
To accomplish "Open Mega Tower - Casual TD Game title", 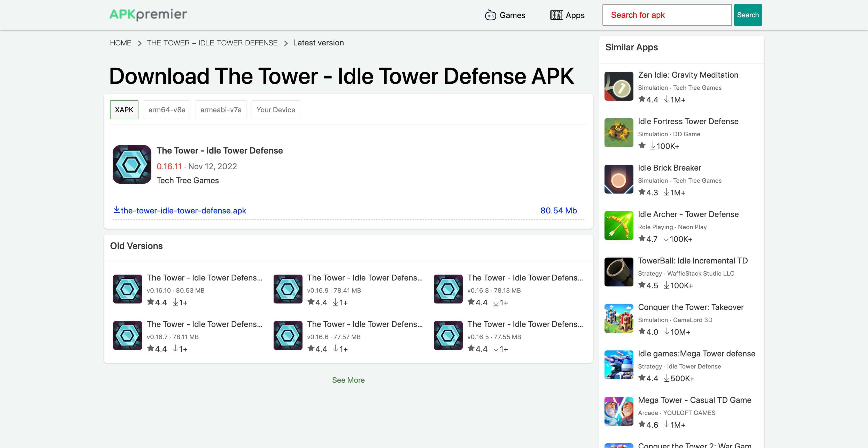I will 694,400.
